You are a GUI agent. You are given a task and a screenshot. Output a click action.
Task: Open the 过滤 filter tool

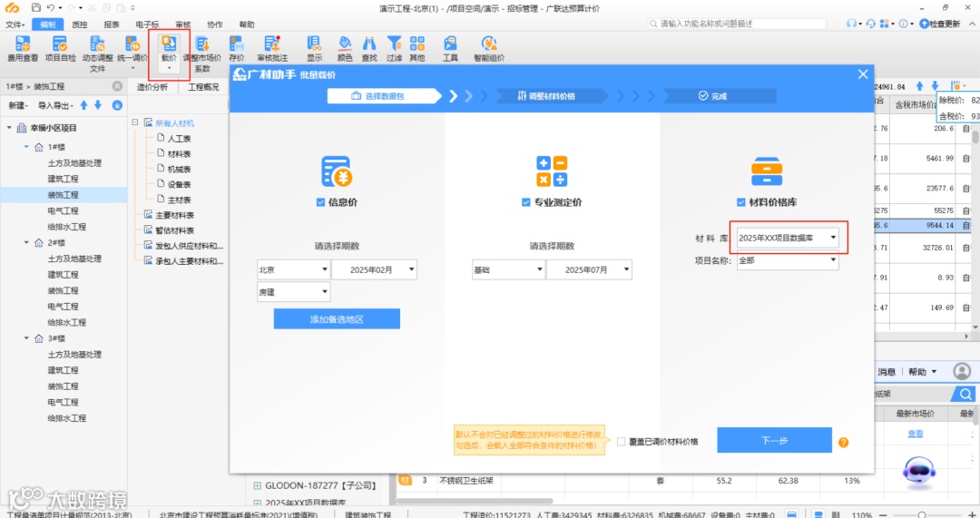(394, 49)
